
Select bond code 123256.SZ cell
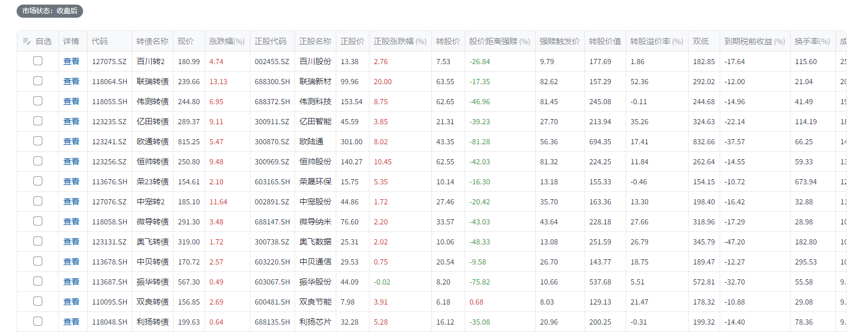point(109,161)
